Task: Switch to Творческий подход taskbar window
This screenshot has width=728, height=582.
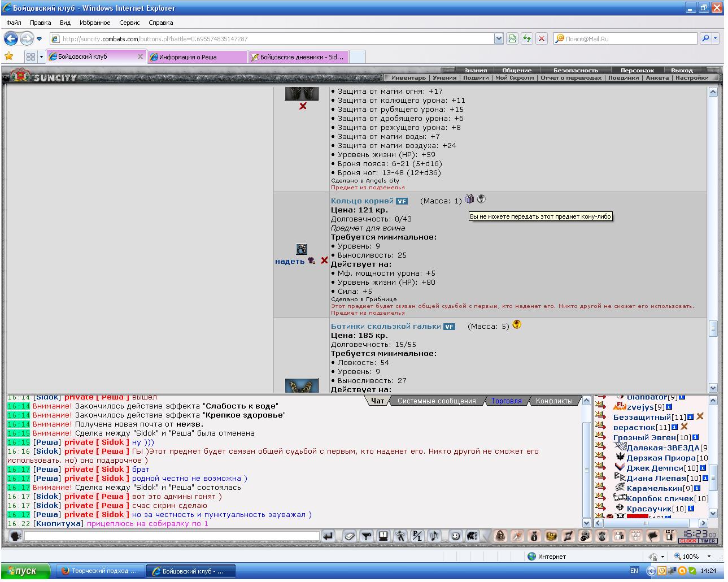Action: pyautogui.click(x=101, y=571)
